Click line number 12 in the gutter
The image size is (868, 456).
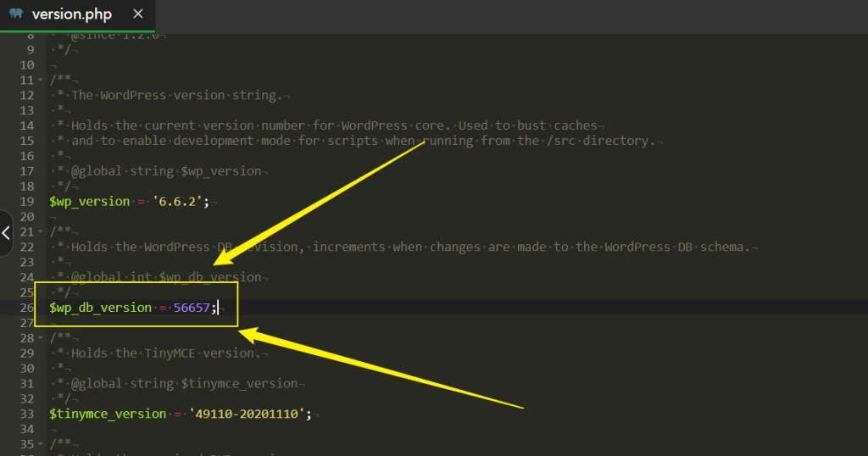25,95
